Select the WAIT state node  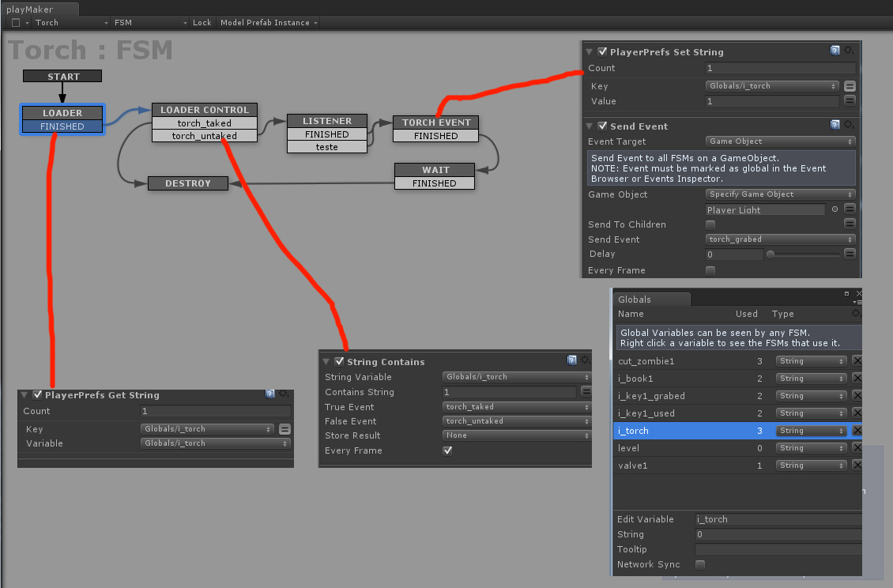click(435, 170)
